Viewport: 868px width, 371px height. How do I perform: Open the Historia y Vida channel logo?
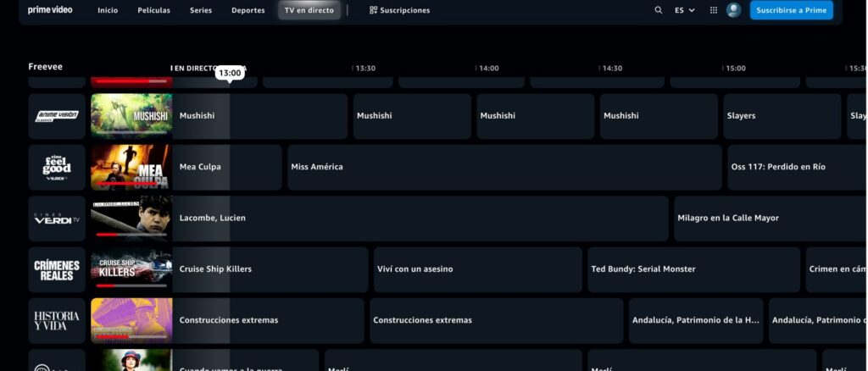(x=57, y=321)
